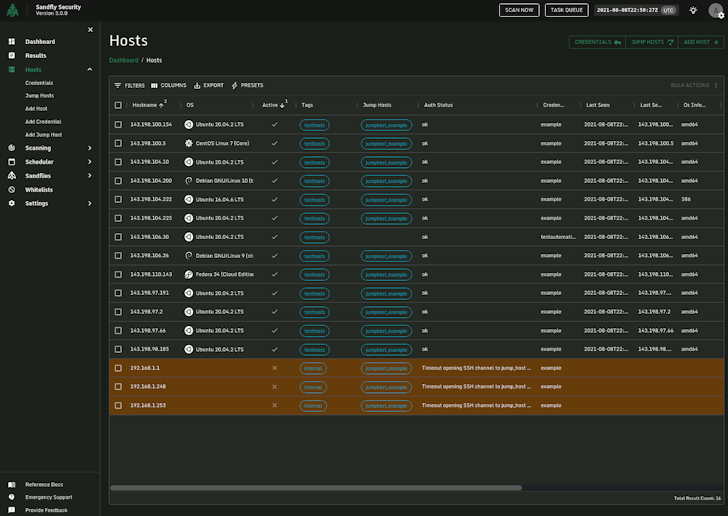Click the Emergency Support icon

coord(12,497)
